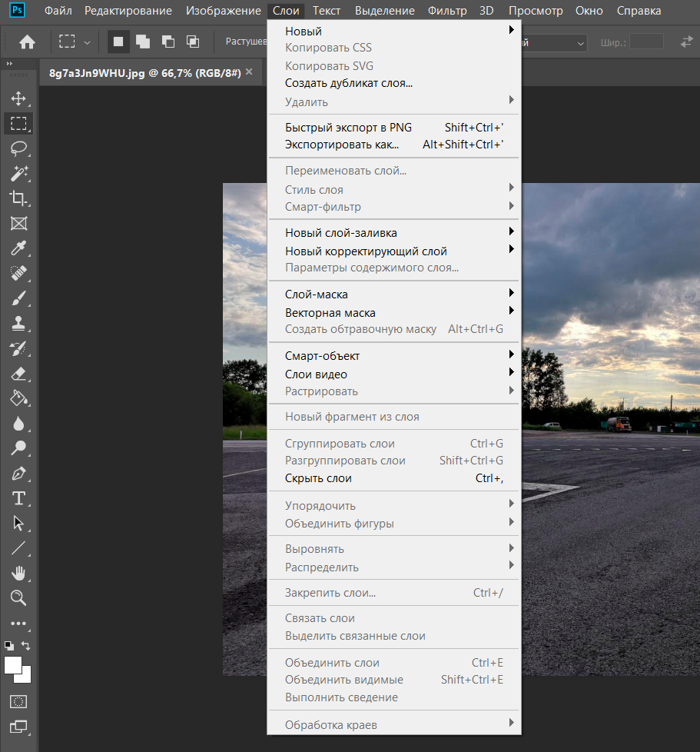Viewport: 700px width, 752px height.
Task: Select the Pen tool
Action: click(18, 473)
